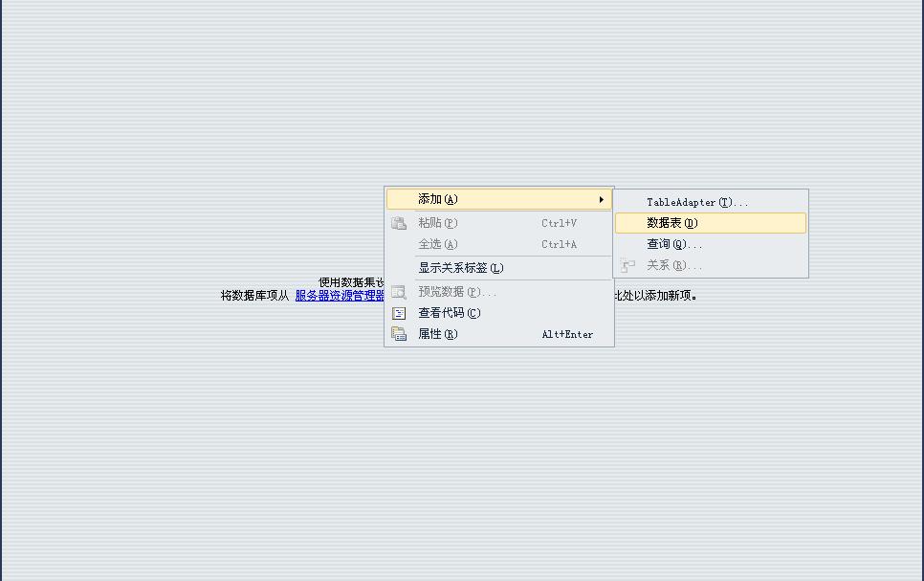Click 关系(R)... submenu item

710,265
